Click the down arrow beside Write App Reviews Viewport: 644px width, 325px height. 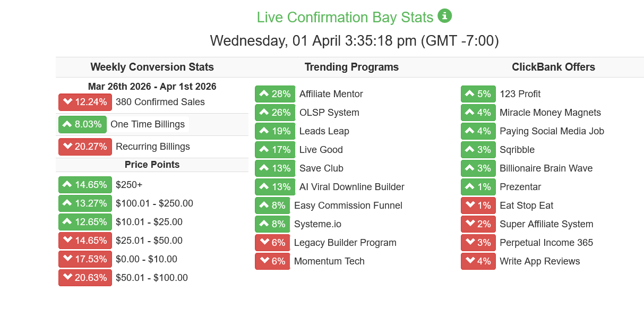pyautogui.click(x=470, y=261)
